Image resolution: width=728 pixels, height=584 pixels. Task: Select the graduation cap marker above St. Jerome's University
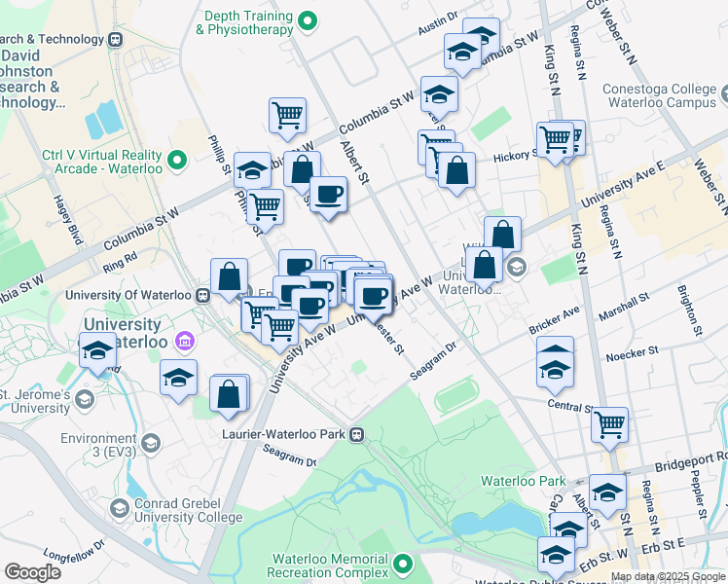coord(97,352)
